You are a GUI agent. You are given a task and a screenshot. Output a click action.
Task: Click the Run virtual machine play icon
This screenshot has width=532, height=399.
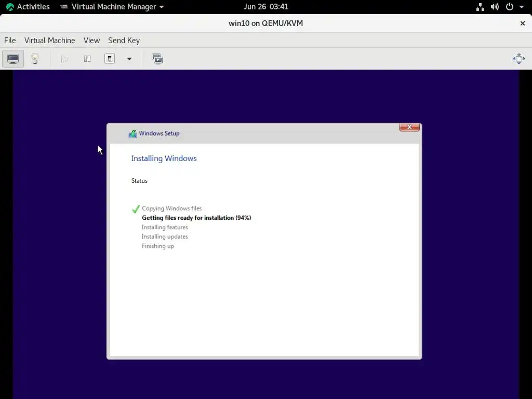click(x=64, y=59)
